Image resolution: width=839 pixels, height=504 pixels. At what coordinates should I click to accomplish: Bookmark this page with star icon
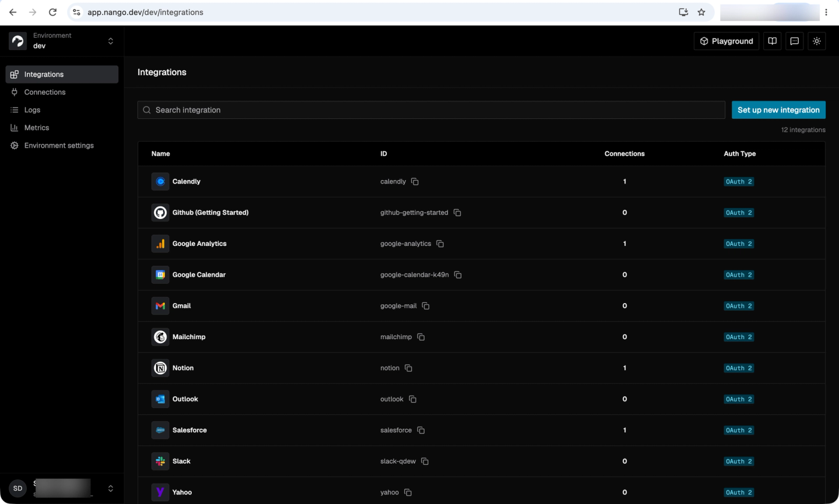click(x=701, y=12)
